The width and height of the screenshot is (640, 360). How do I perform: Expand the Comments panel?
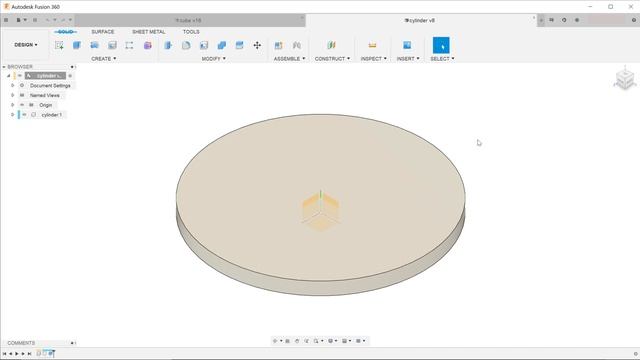72,343
